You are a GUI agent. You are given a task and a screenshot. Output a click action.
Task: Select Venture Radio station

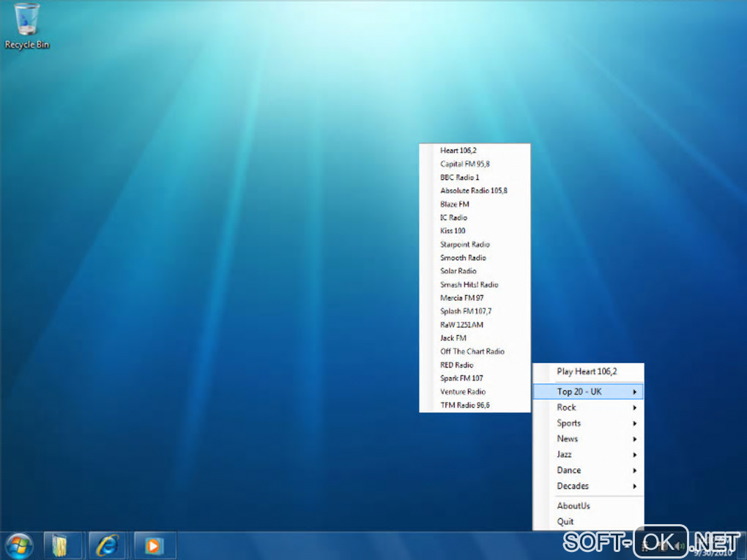pos(475,392)
